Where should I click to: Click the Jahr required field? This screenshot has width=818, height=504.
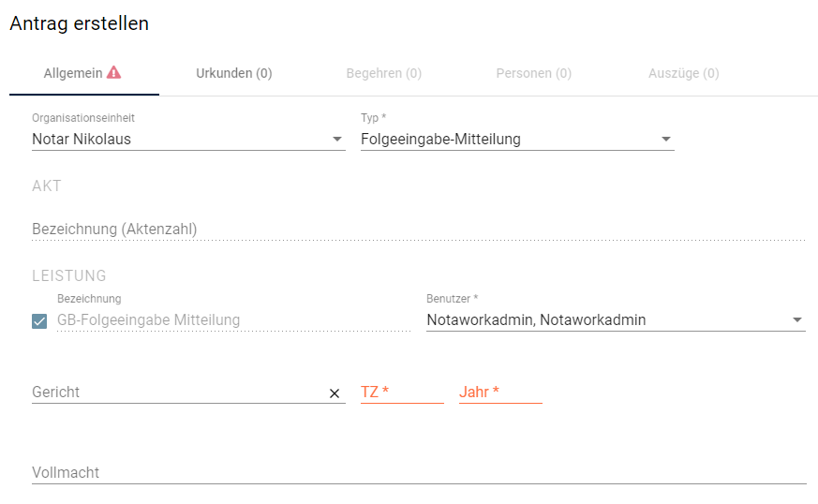500,393
